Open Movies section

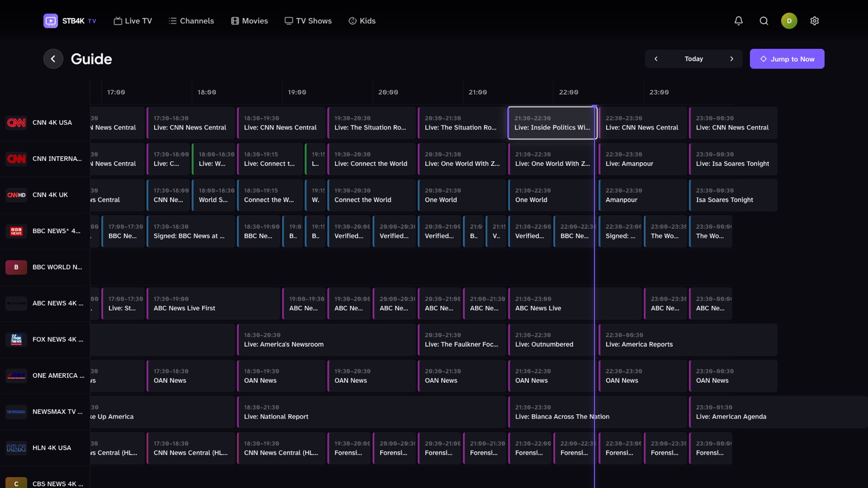tap(250, 21)
